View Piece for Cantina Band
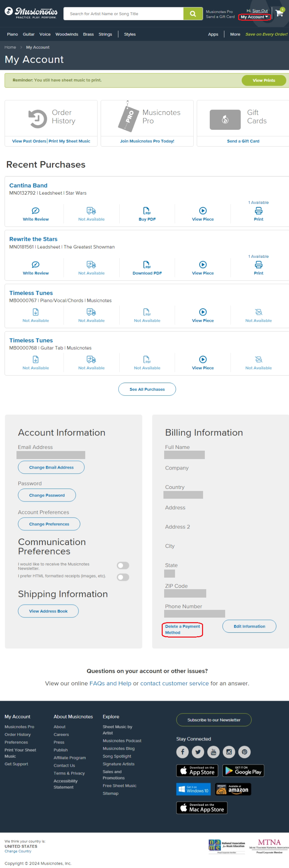 pos(203,214)
